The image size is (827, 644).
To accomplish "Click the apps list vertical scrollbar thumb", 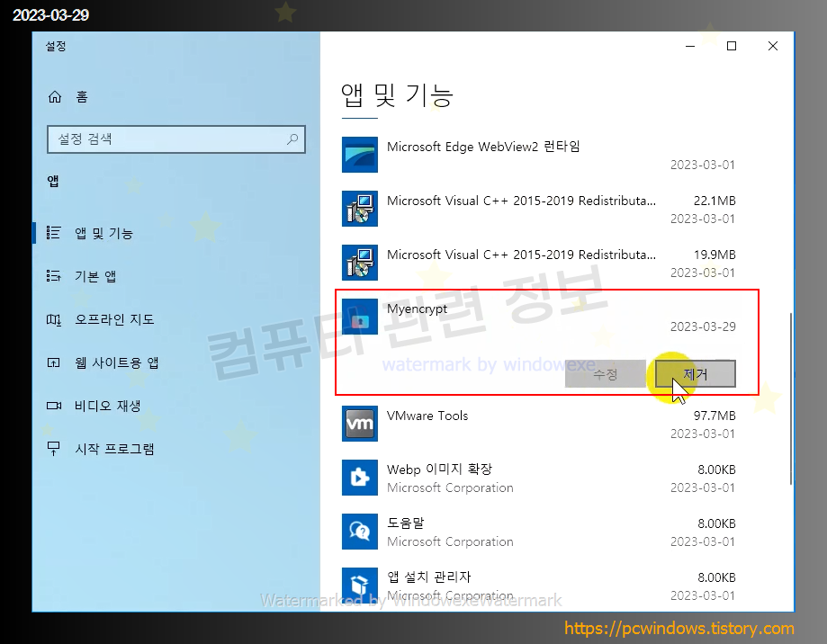I will (x=791, y=398).
